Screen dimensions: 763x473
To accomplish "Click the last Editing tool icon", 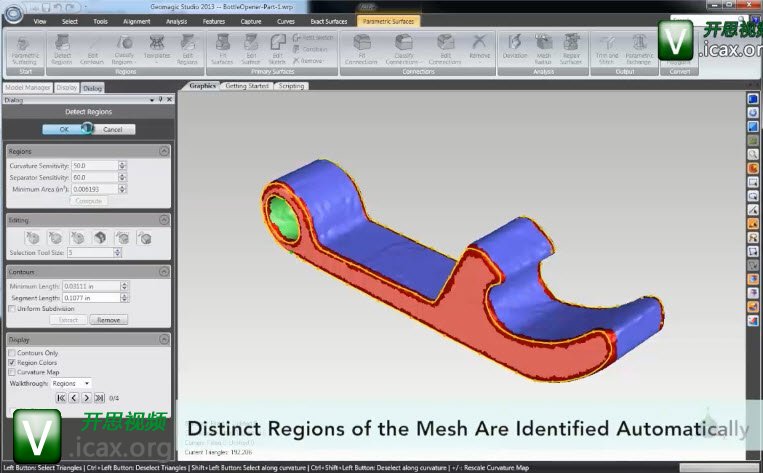I will [x=145, y=238].
